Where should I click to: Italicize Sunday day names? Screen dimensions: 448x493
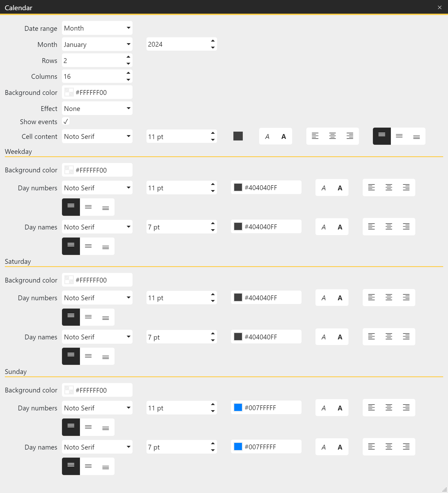pyautogui.click(x=324, y=447)
